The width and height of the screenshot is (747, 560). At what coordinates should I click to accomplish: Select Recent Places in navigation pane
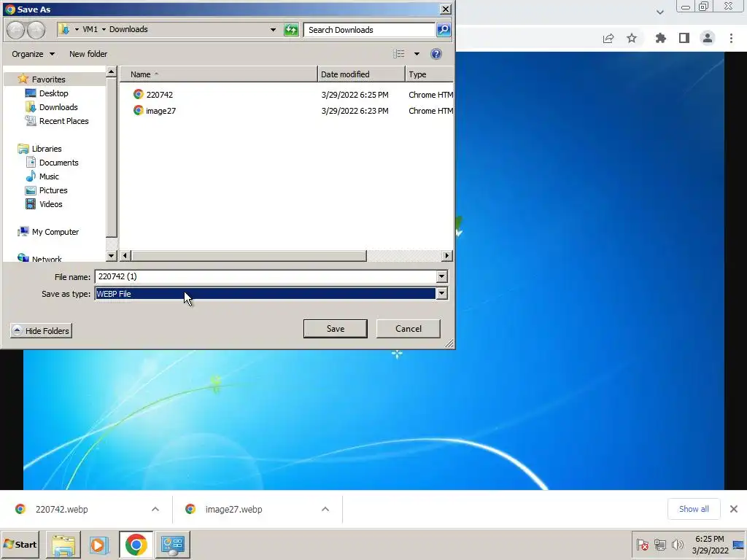[64, 121]
